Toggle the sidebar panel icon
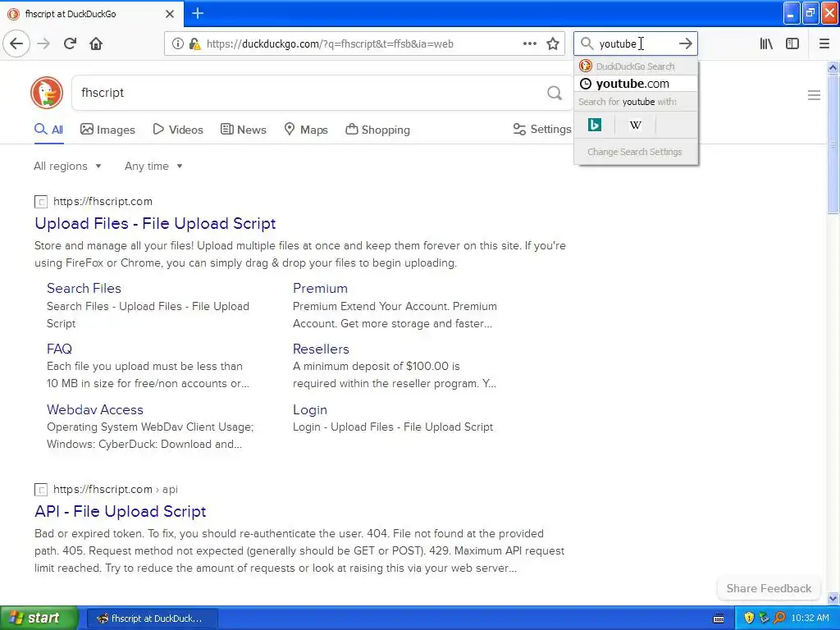The height and width of the screenshot is (630, 840). pyautogui.click(x=792, y=43)
